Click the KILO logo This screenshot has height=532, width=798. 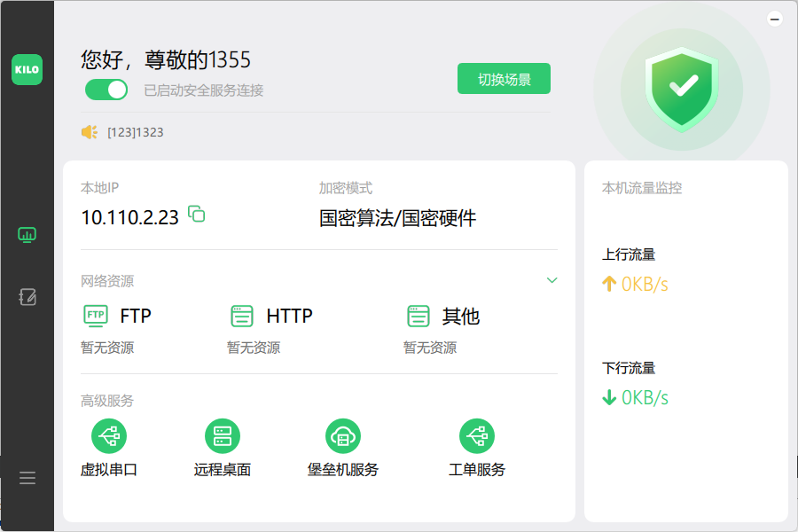(27, 69)
